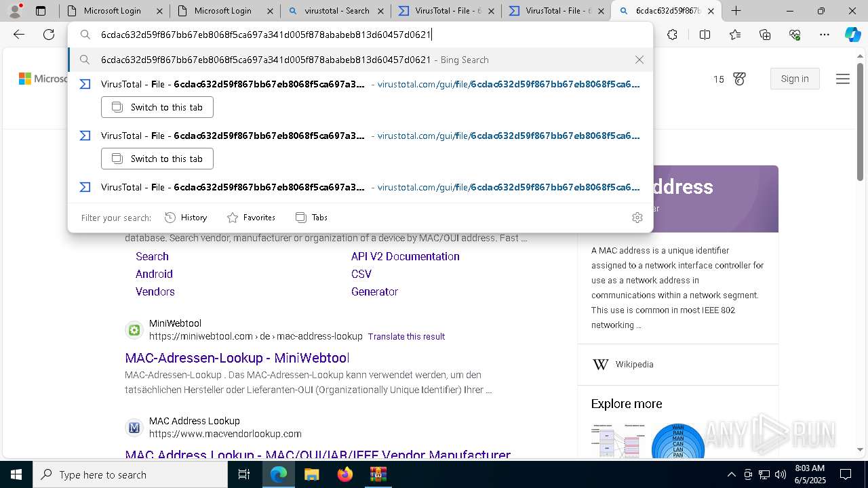This screenshot has height=488, width=868.
Task: Open the Android sublink
Action: coord(154,274)
